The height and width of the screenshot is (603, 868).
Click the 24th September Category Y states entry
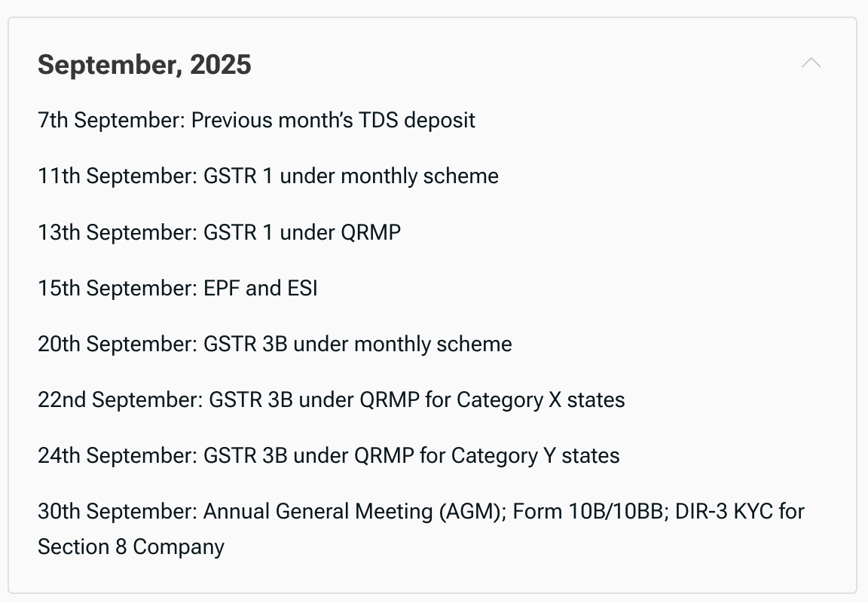(x=329, y=456)
